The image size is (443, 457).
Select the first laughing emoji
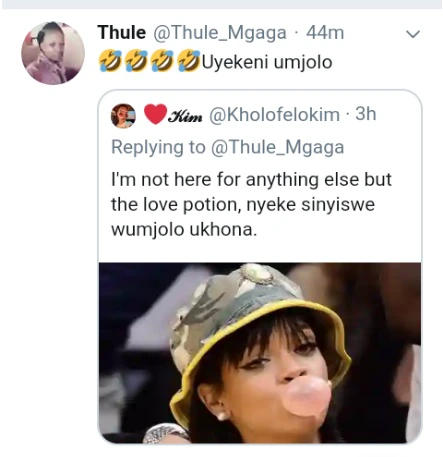(x=110, y=61)
